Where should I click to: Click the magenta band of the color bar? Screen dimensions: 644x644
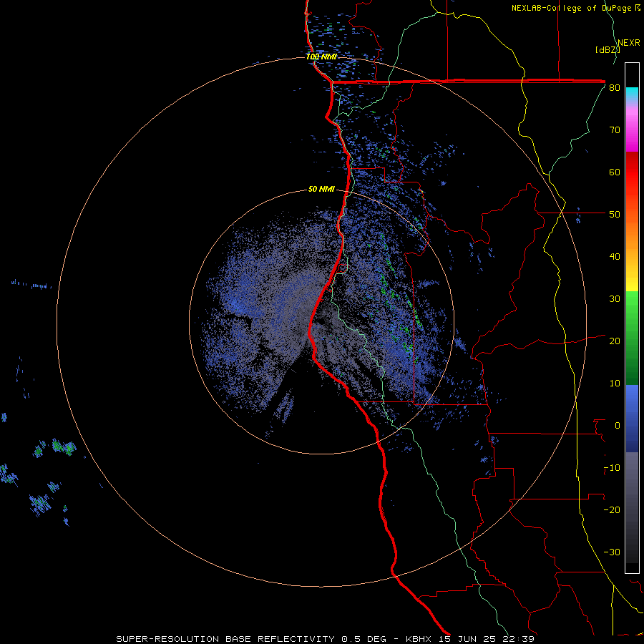point(632,130)
